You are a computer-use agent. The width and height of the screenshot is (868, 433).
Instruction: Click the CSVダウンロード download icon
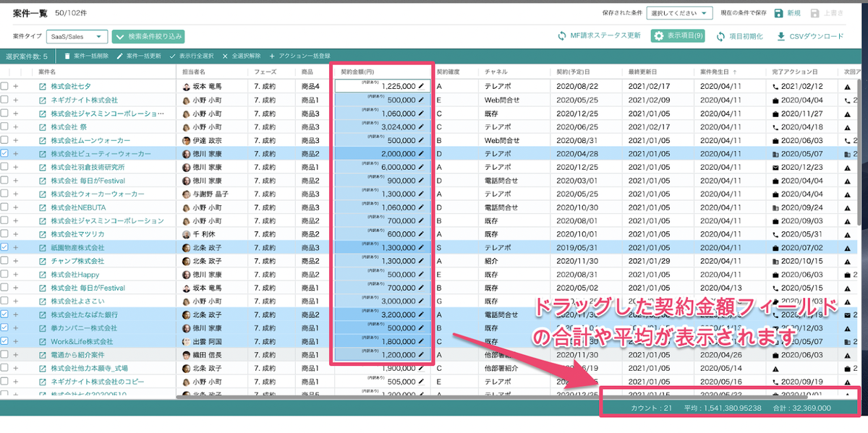pos(781,36)
